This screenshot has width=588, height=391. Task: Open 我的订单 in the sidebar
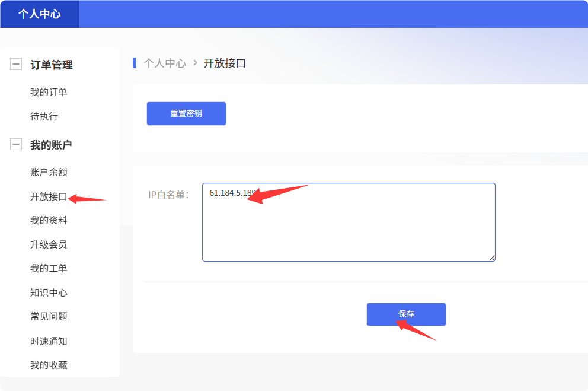tap(49, 92)
